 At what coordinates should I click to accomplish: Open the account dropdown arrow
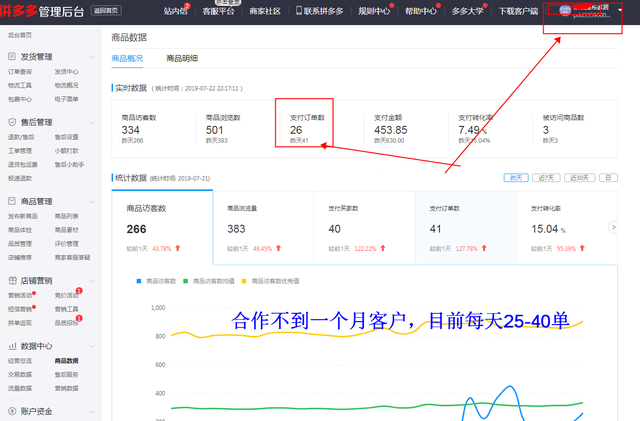coord(620,10)
